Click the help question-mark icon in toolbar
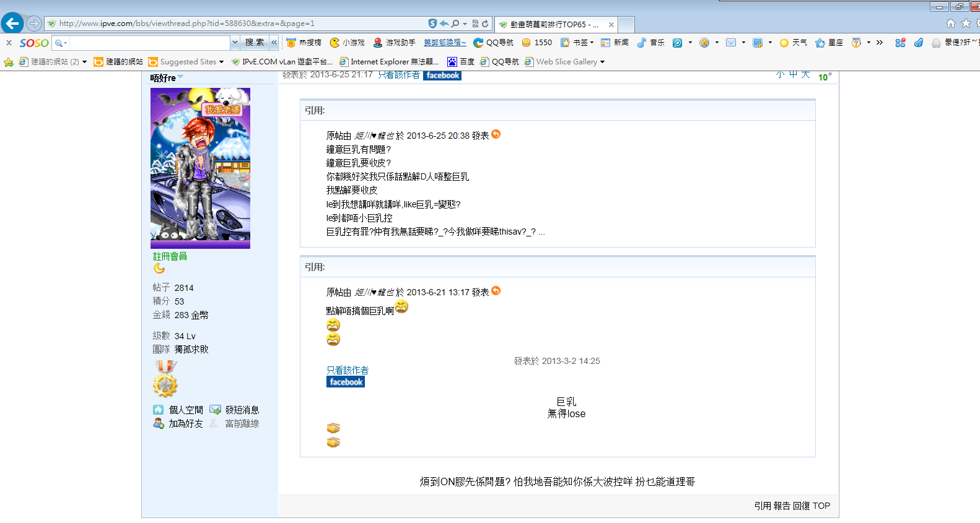980x523 pixels. click(856, 43)
